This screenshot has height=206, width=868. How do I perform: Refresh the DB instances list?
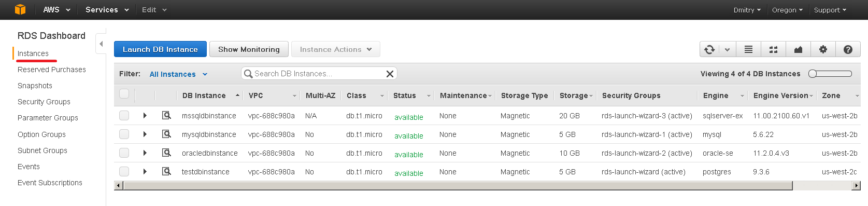(x=709, y=49)
